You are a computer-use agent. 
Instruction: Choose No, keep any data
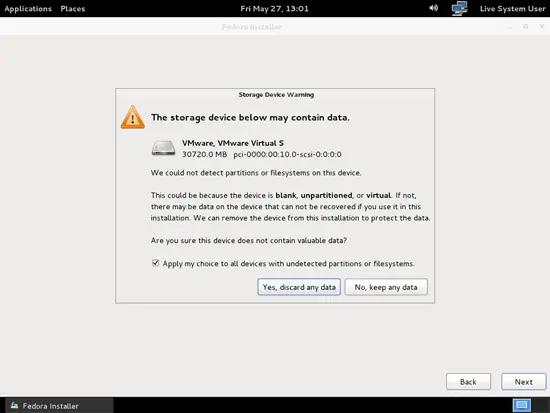(x=386, y=287)
